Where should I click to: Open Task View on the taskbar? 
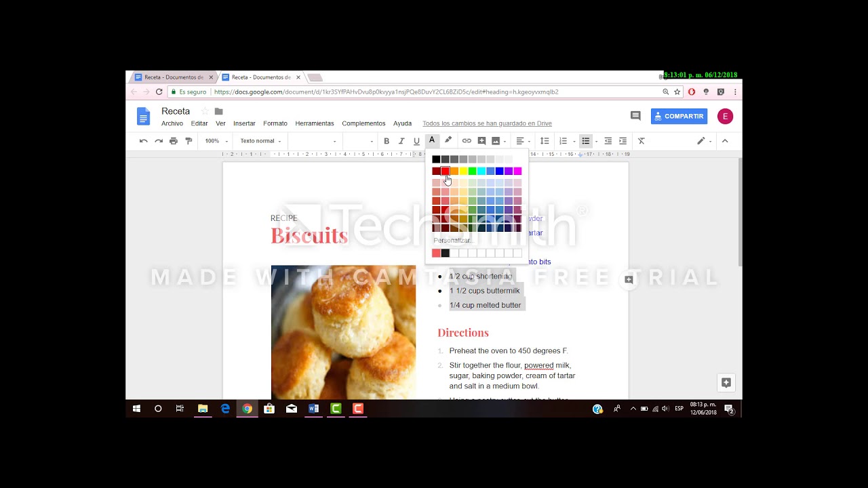pyautogui.click(x=180, y=409)
